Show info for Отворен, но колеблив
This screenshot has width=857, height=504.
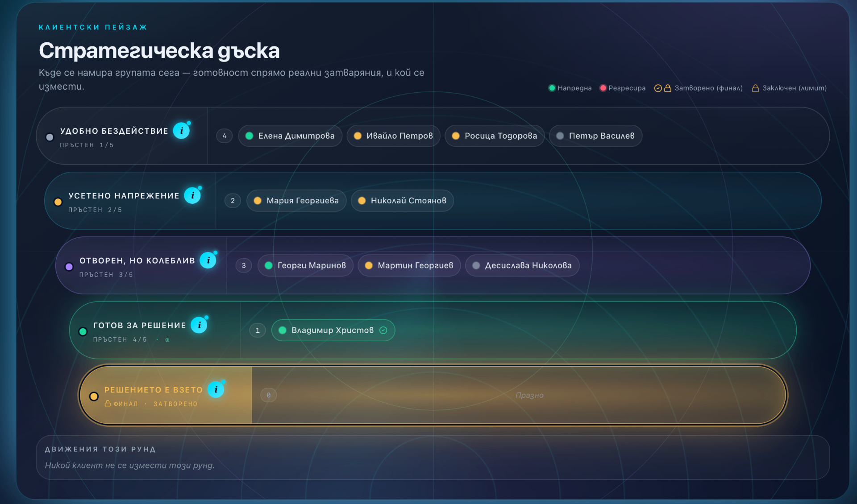point(208,260)
